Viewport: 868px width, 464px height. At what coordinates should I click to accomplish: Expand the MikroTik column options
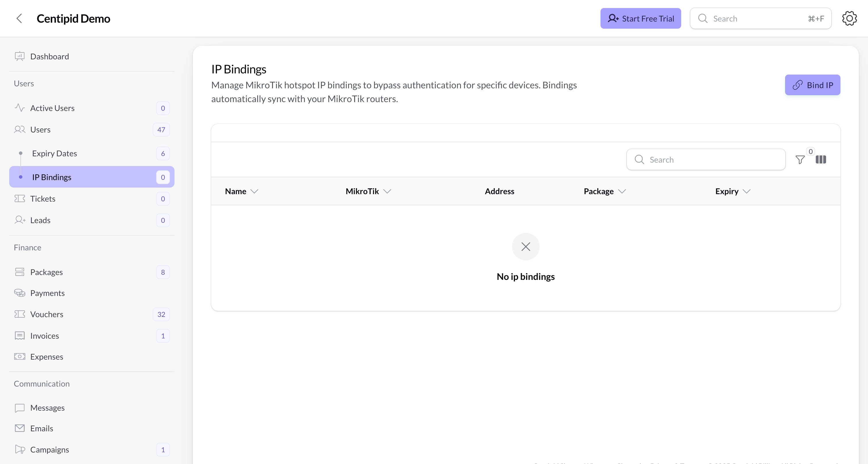tap(386, 191)
